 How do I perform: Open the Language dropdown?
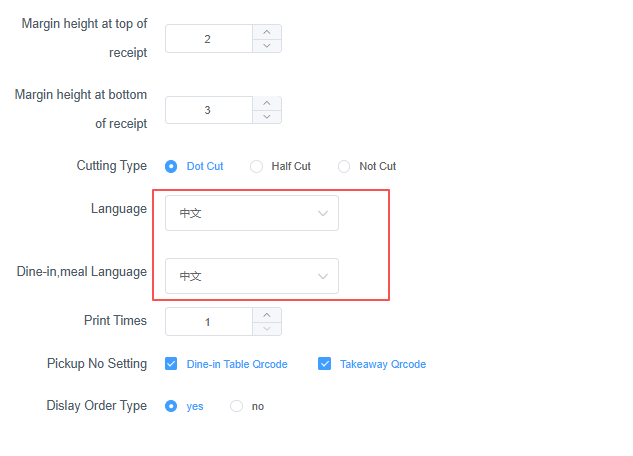pos(251,213)
